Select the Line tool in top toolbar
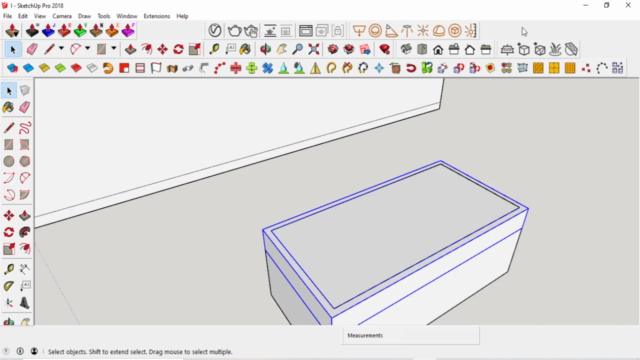 pos(49,49)
